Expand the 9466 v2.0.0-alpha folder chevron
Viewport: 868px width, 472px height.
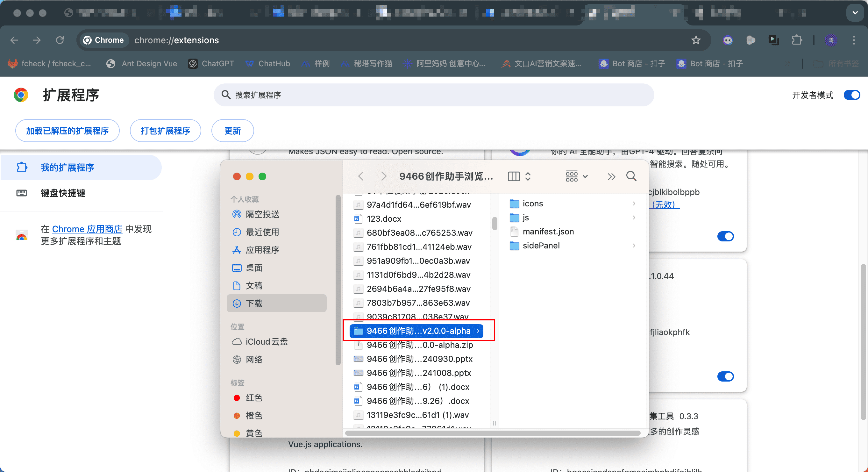point(478,331)
